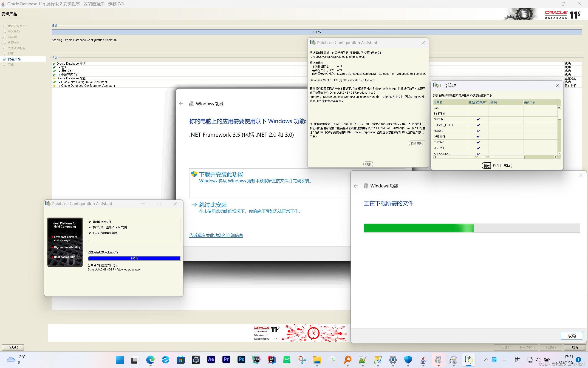Toggle lock checkbox for MDSYS account
The image size is (588, 368).
click(x=478, y=131)
